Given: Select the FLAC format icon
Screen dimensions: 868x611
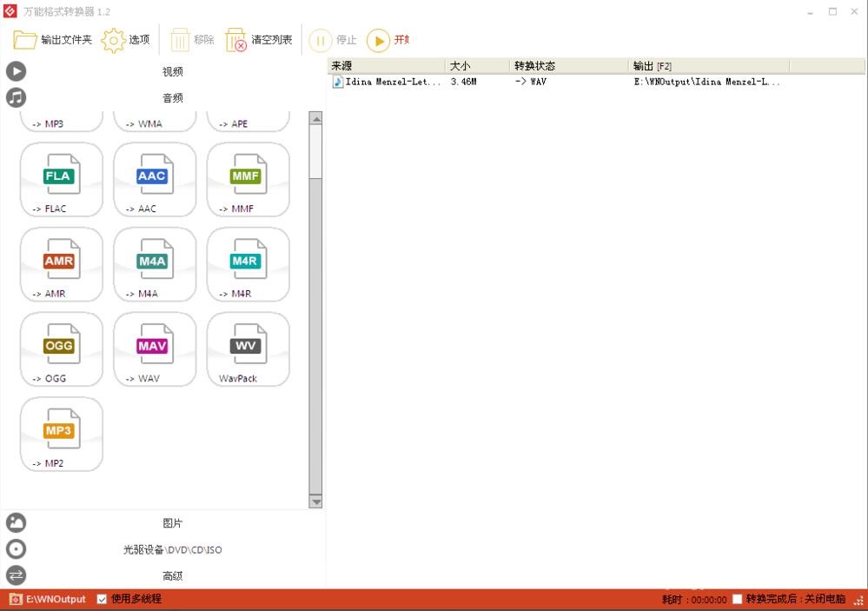Looking at the screenshot, I should pos(61,179).
